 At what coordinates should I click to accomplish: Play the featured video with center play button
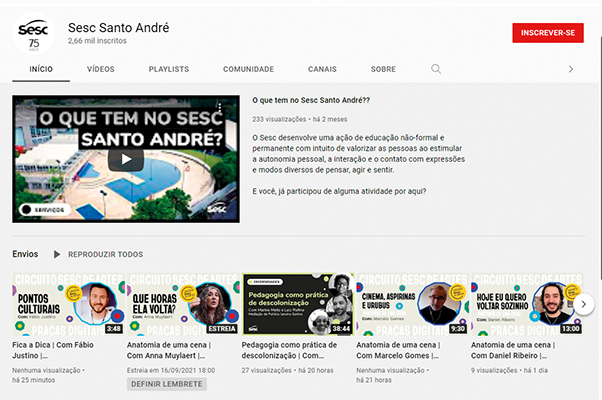click(126, 159)
